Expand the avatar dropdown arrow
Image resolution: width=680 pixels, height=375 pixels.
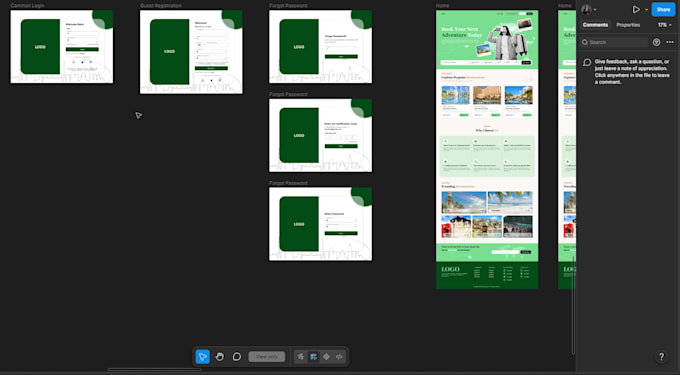(x=595, y=10)
